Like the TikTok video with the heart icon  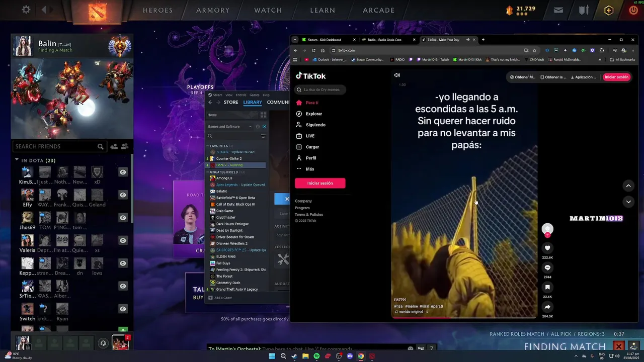547,248
